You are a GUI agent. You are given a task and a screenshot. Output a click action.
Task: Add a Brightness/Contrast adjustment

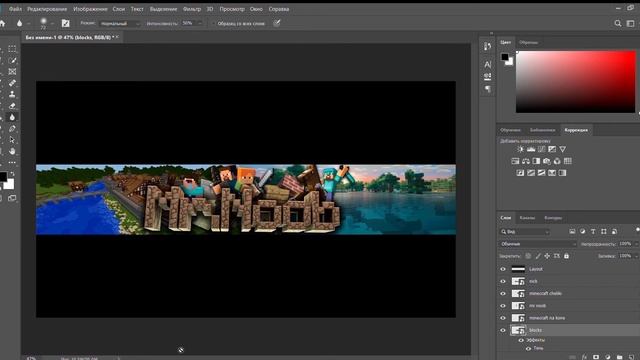coord(520,149)
